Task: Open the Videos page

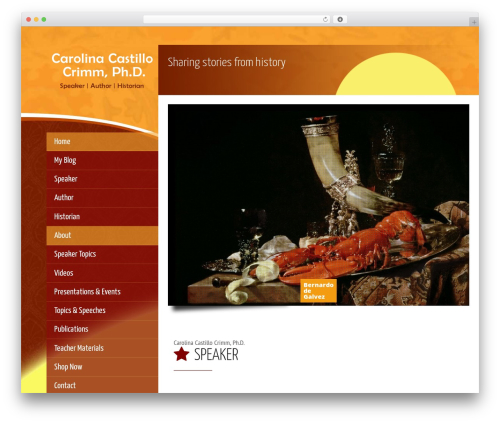Action: (102, 273)
